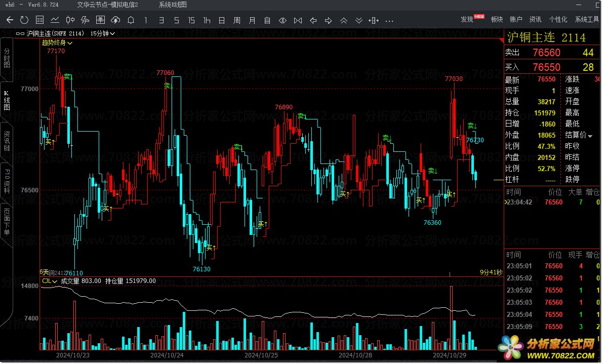Click the 23:04:42 trade row

click(552, 202)
